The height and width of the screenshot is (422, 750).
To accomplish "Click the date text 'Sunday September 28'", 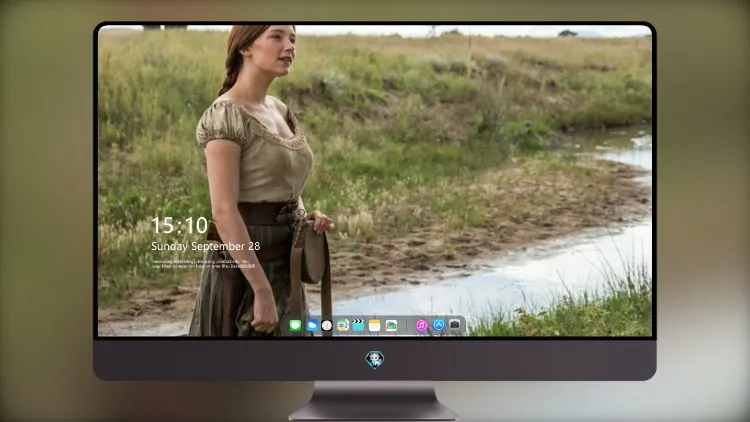I will [x=206, y=246].
